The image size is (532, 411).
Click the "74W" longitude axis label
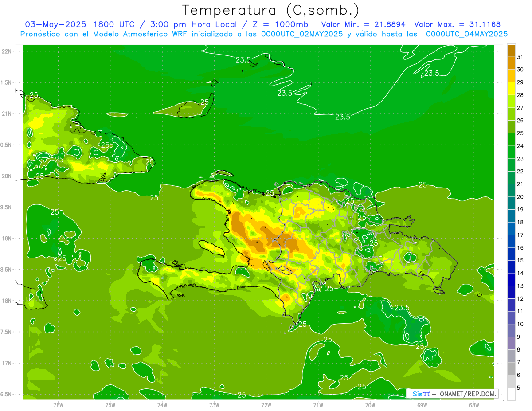[x=162, y=405]
